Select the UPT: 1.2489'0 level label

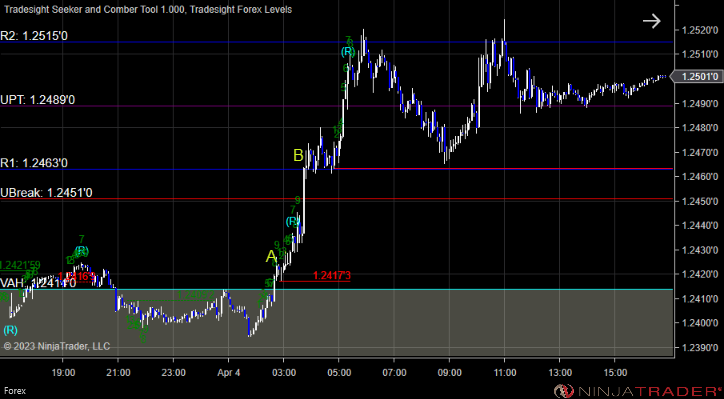37,100
